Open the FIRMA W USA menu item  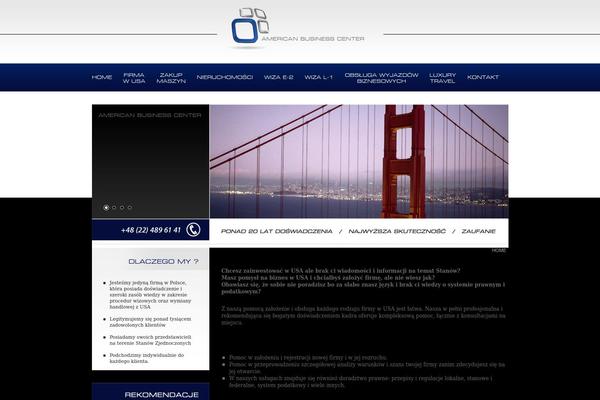click(134, 78)
